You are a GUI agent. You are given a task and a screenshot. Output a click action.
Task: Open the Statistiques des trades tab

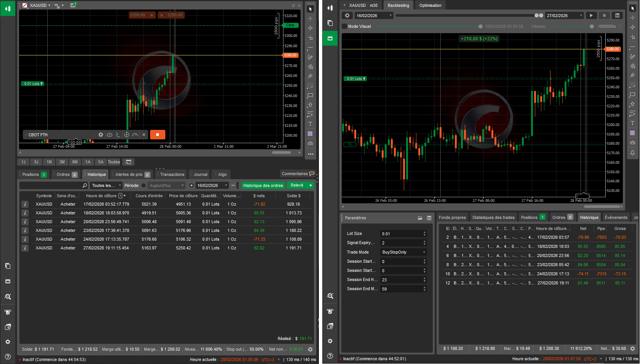tap(493, 217)
